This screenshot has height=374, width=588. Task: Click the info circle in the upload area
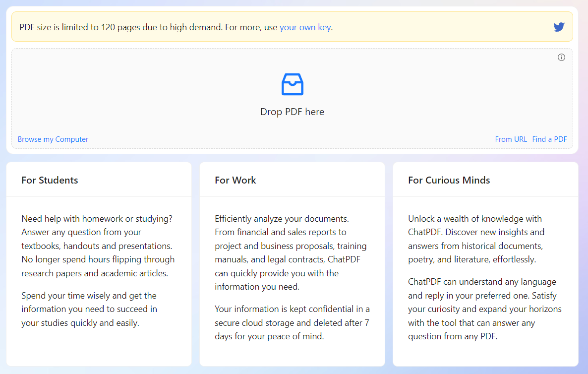(561, 57)
